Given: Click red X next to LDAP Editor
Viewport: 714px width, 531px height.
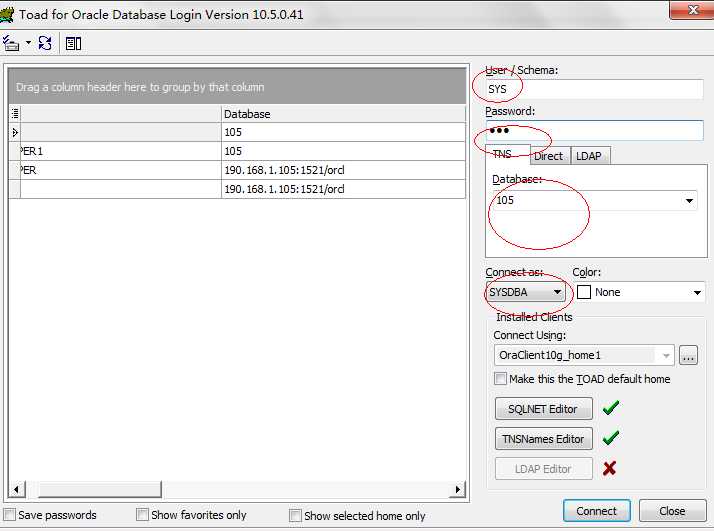Looking at the screenshot, I should [x=609, y=468].
